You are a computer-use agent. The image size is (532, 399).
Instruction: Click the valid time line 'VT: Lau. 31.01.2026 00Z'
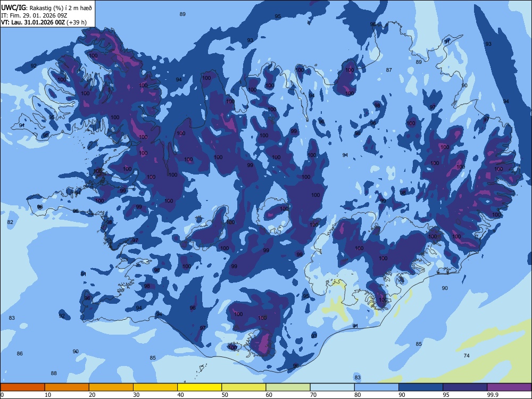[x=33, y=22]
